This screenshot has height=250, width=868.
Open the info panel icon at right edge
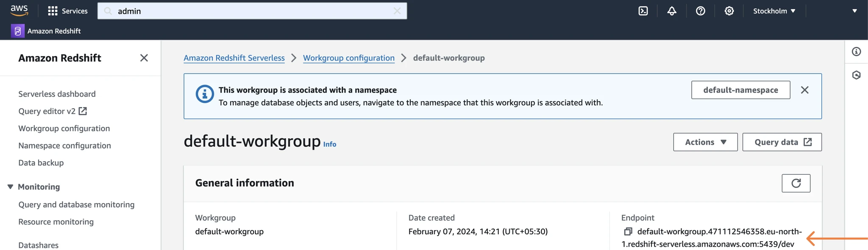point(856,52)
